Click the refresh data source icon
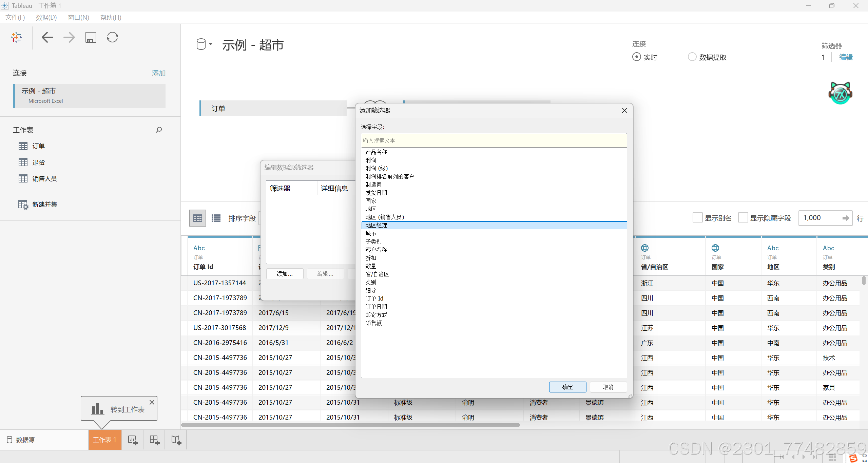Viewport: 868px width, 463px height. (x=112, y=37)
